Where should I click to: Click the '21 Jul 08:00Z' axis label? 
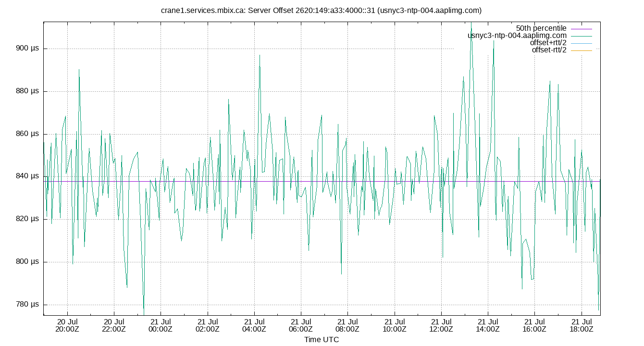coord(347,325)
